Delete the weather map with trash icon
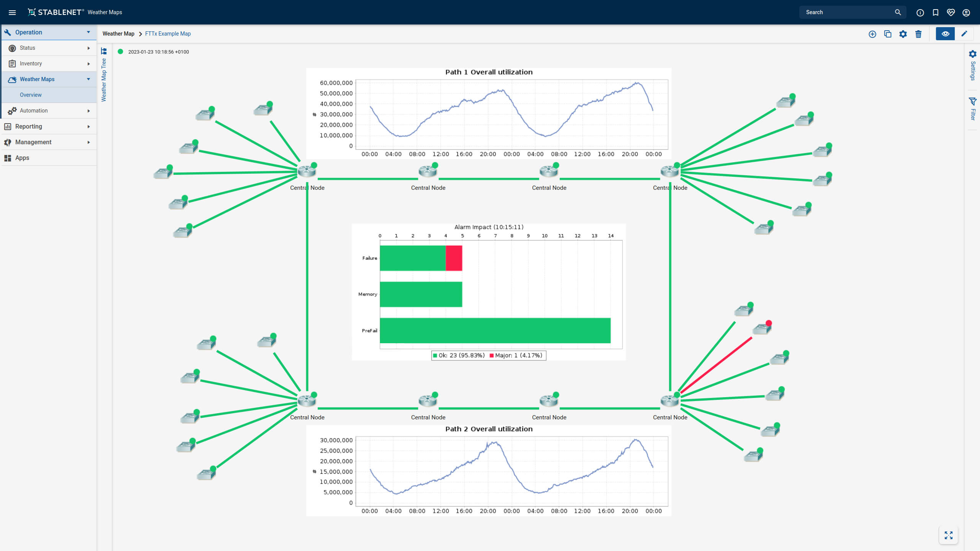 (918, 34)
